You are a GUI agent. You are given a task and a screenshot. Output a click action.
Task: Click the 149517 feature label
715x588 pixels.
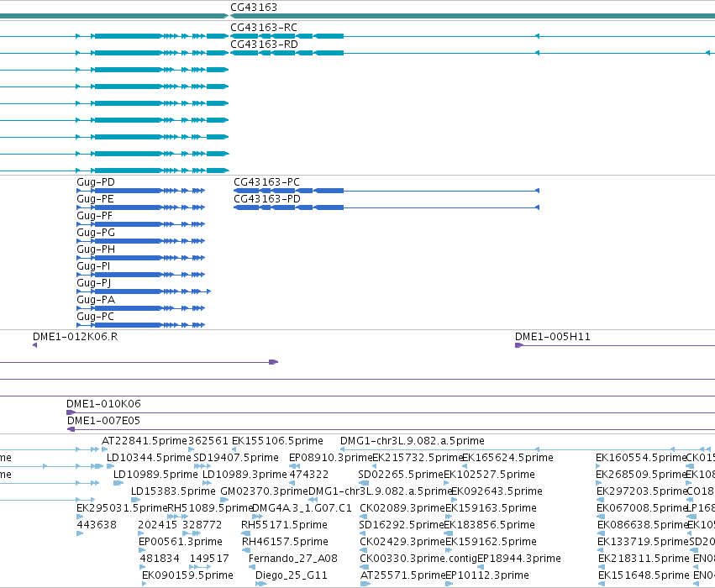[209, 559]
